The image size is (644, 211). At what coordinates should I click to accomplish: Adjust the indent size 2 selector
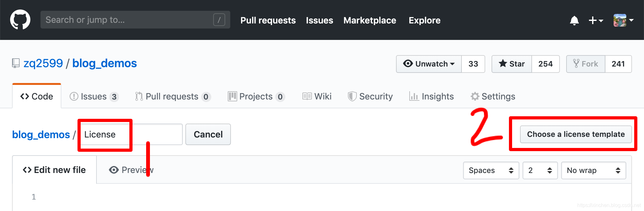tap(540, 170)
